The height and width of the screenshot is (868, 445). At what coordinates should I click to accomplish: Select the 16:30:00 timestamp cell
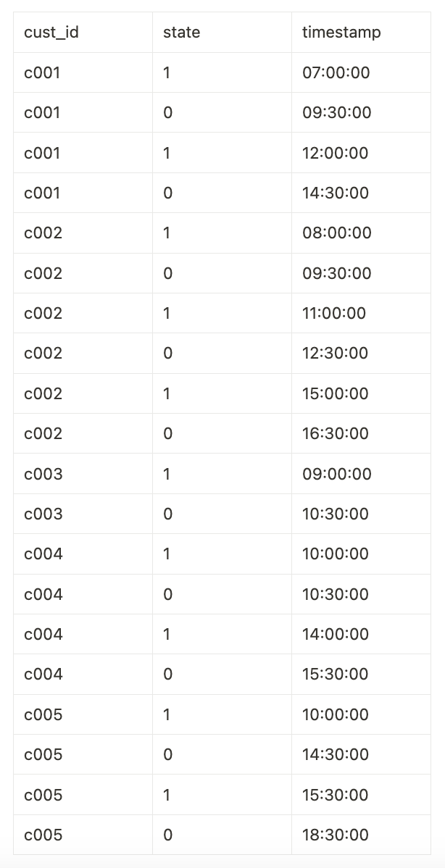pyautogui.click(x=335, y=433)
